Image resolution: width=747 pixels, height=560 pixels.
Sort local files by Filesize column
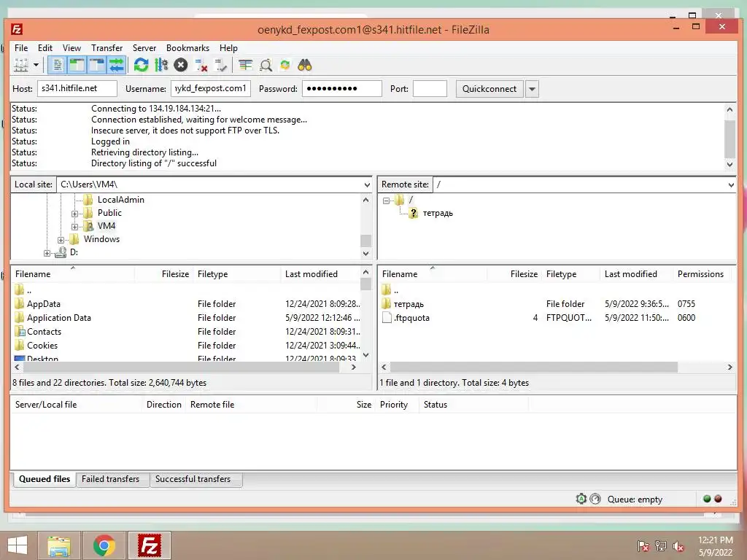click(175, 274)
